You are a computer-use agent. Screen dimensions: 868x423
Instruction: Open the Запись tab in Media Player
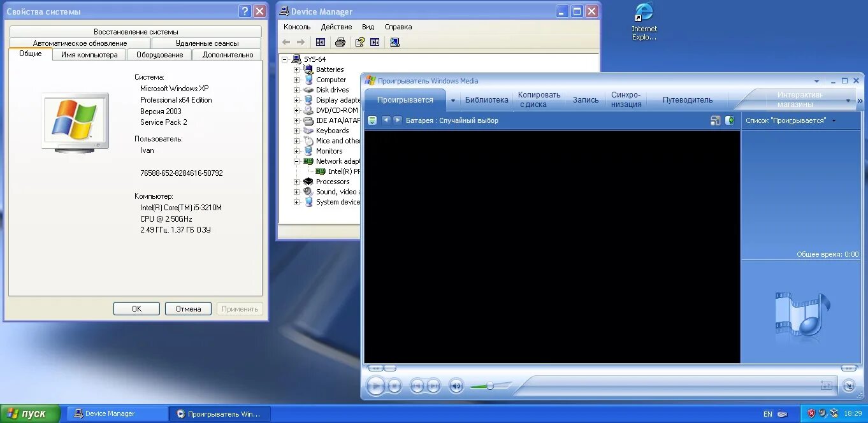click(586, 100)
